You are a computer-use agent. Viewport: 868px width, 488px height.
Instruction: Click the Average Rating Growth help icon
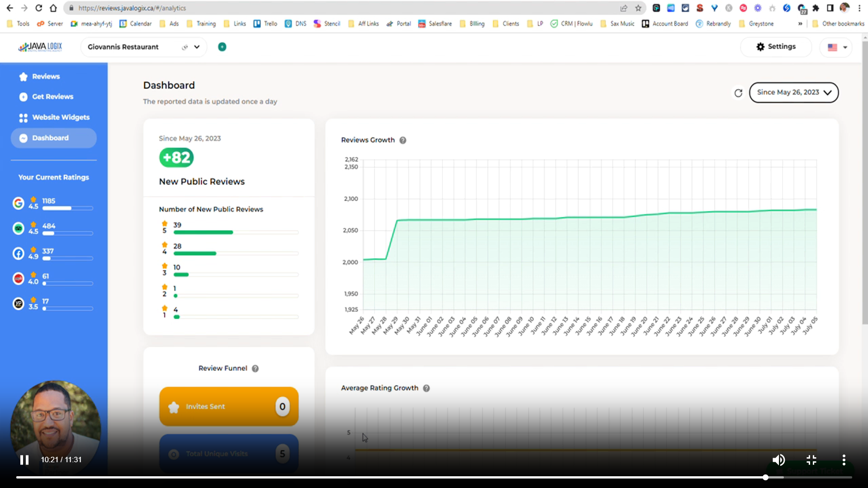click(x=426, y=388)
